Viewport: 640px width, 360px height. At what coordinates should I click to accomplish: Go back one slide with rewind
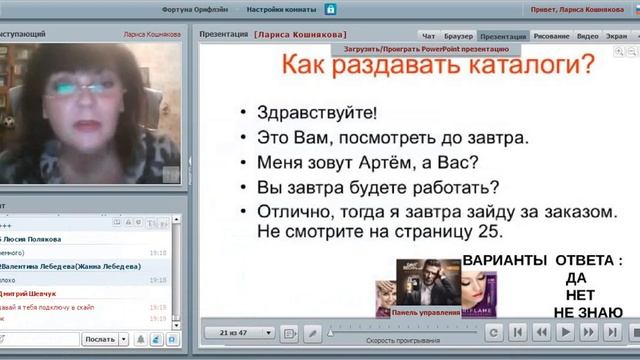[x=541, y=333]
